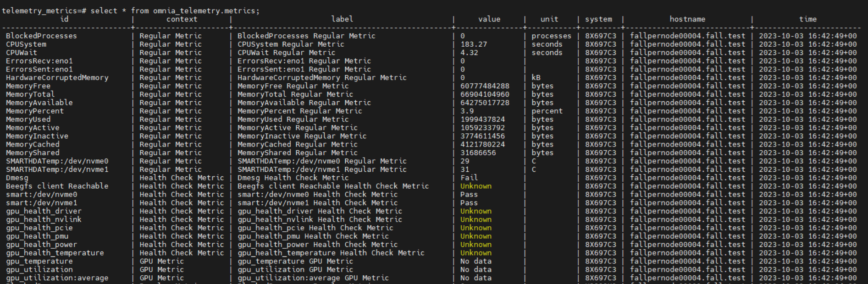Select the 'Beegfs client Reachable' id cell
Image resolution: width=868 pixels, height=284 pixels.
pos(57,186)
